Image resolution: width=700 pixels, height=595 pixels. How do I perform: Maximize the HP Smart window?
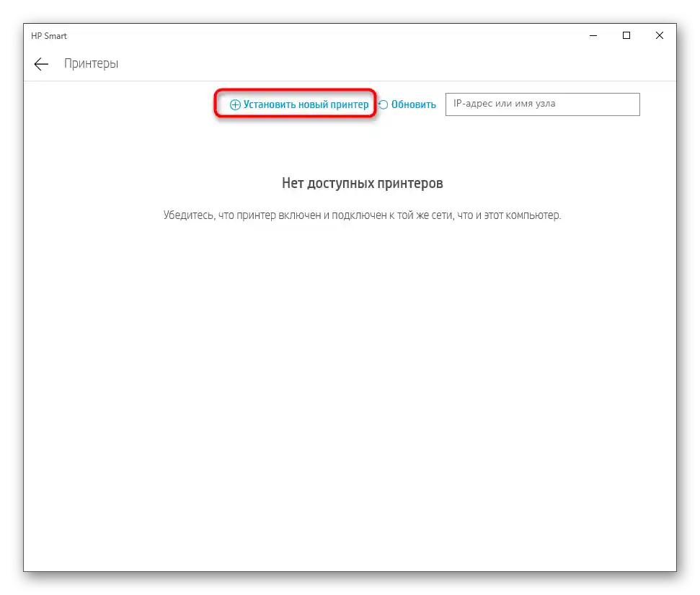click(x=626, y=36)
